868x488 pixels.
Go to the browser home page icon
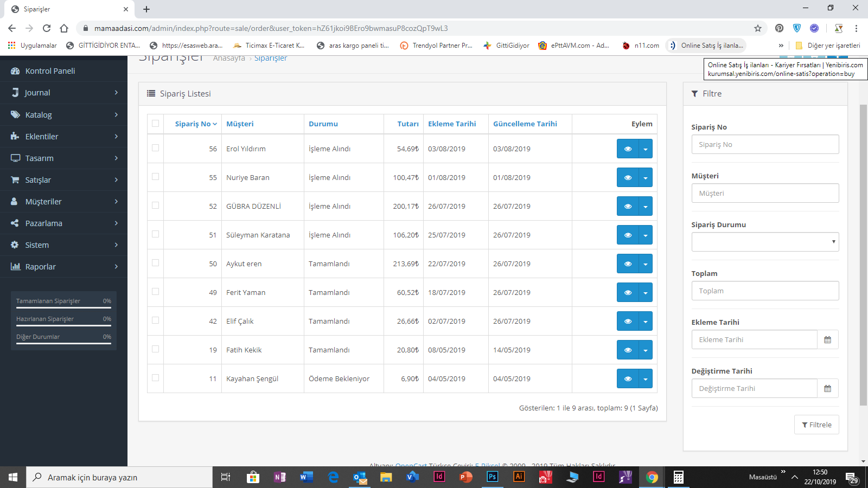point(64,28)
